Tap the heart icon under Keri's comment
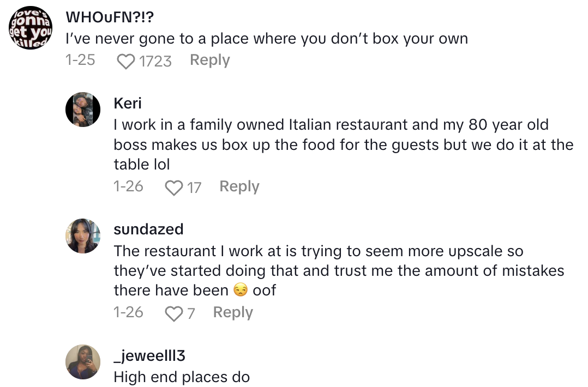The image size is (588, 387). point(174,186)
